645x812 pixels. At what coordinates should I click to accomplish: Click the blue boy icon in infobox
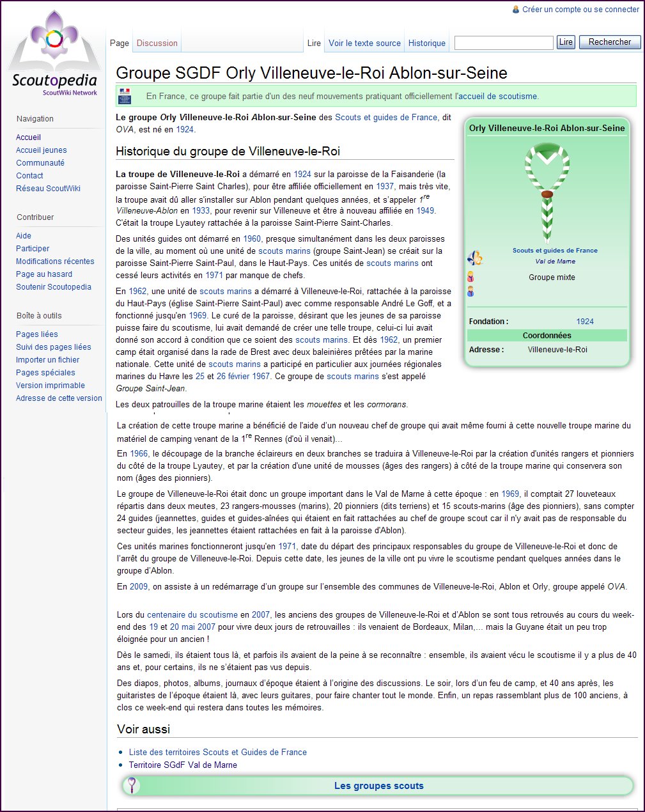pos(470,292)
